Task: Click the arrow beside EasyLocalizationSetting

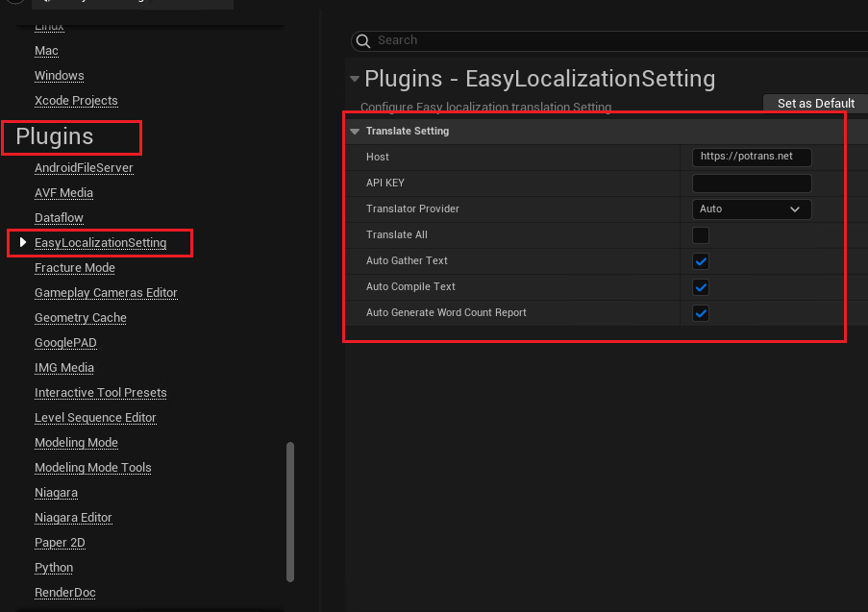Action: [x=23, y=242]
